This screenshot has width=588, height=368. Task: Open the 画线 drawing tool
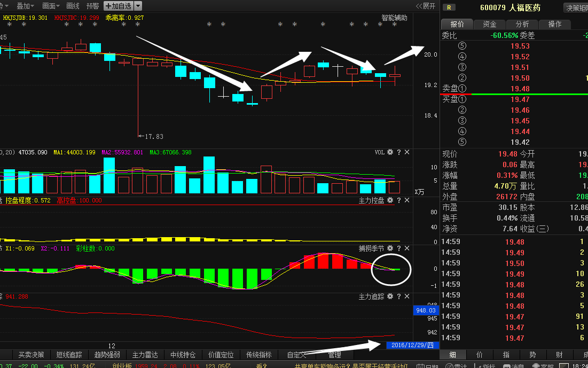coord(73,6)
